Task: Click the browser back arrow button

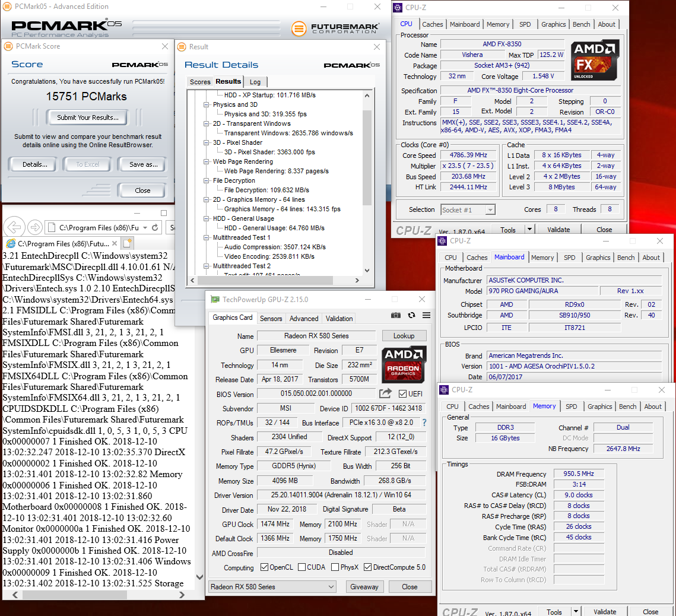Action: tap(14, 227)
